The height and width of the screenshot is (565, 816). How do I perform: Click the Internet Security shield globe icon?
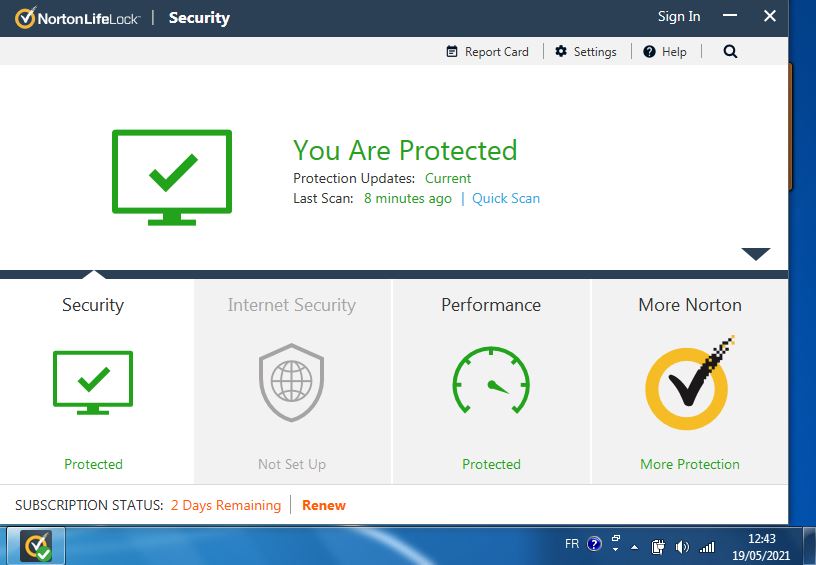click(x=291, y=382)
